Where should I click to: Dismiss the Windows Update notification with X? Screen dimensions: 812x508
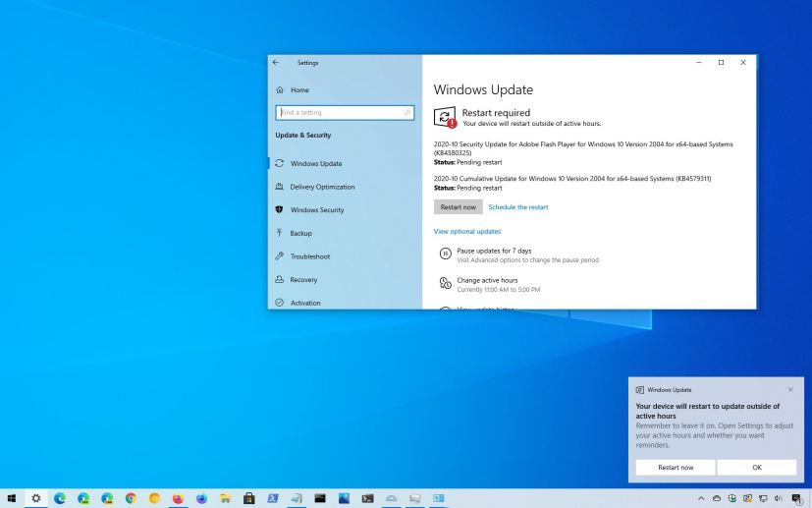[x=790, y=390]
